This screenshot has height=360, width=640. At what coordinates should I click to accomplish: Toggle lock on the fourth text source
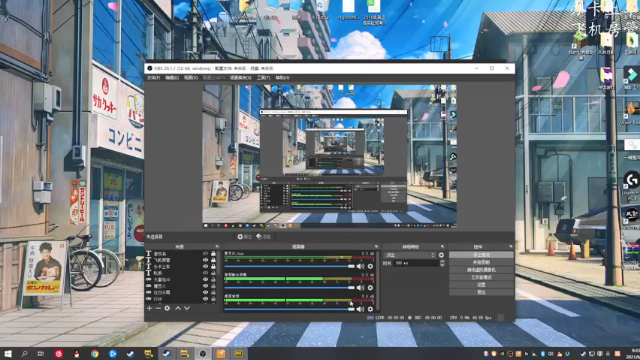pos(213,273)
